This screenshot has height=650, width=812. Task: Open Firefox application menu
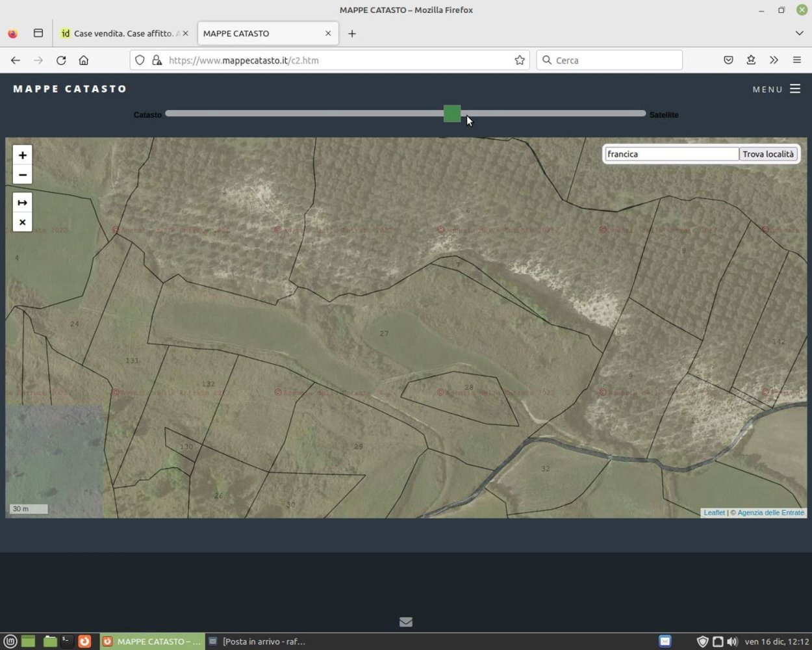pyautogui.click(x=797, y=60)
